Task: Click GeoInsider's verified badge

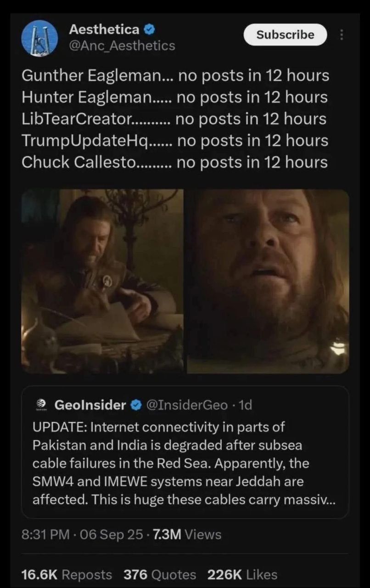Action: (136, 405)
